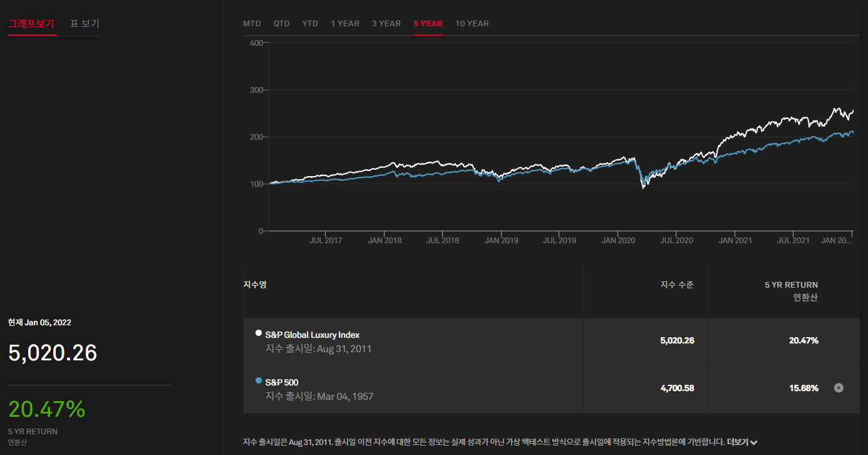868x455 pixels.
Task: Click the blue S&P 500 legend dot
Action: point(259,380)
